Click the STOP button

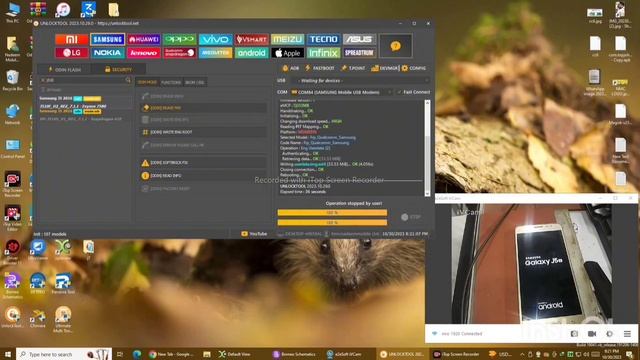pyautogui.click(x=411, y=217)
